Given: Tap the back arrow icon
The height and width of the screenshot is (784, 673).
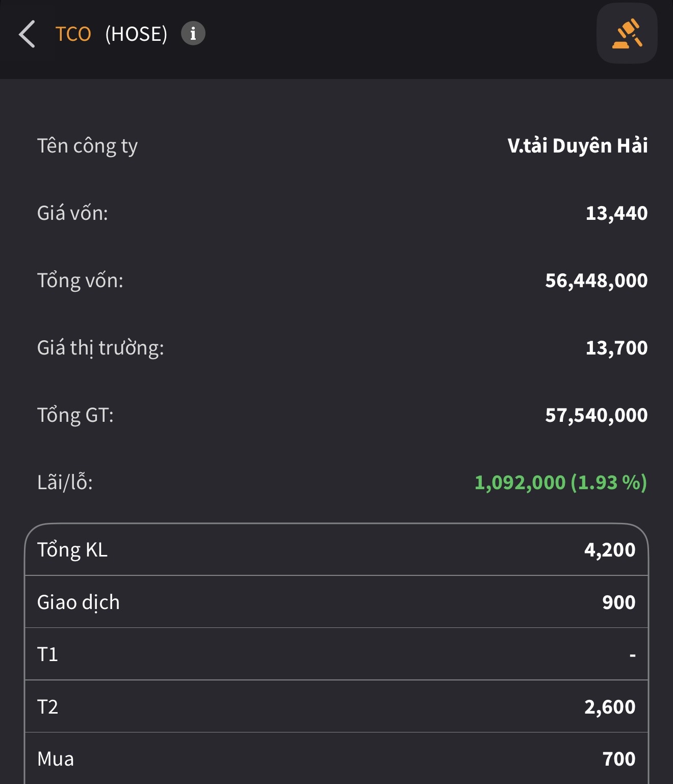Looking at the screenshot, I should coord(27,34).
